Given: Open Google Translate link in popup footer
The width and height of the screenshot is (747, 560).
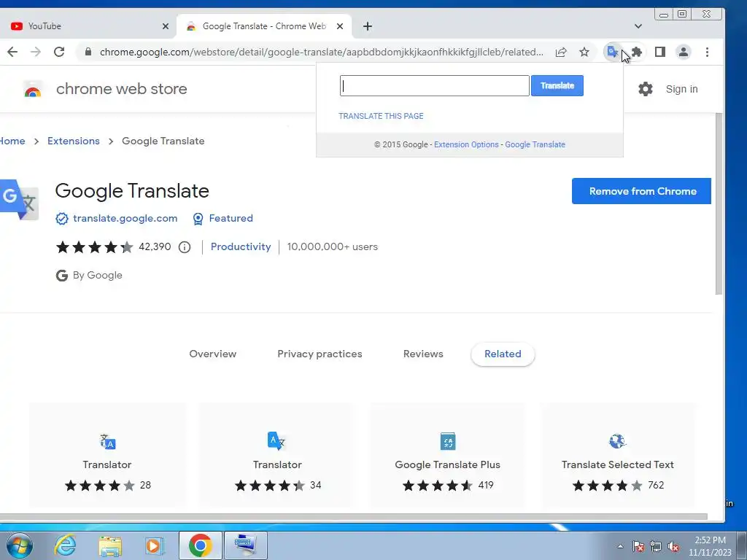Looking at the screenshot, I should click(535, 144).
